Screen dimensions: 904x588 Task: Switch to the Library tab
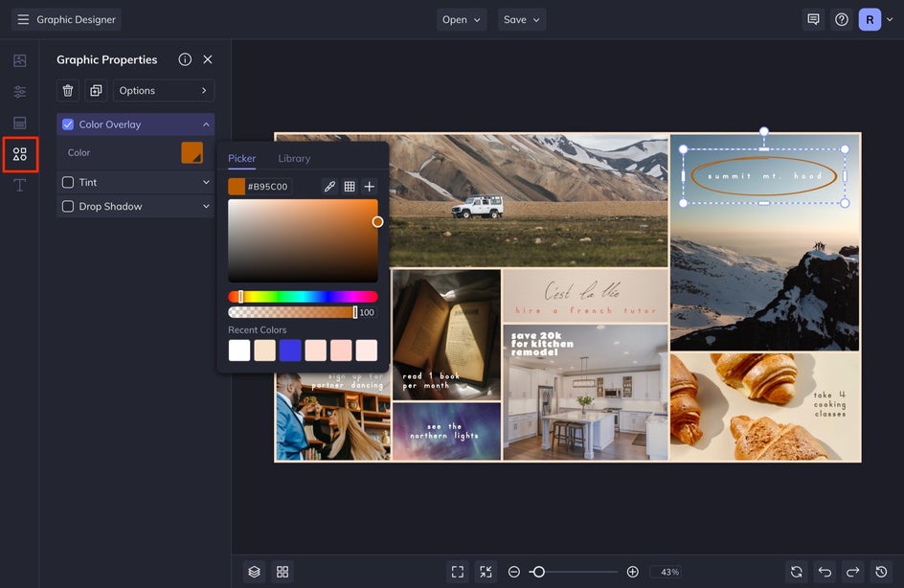(294, 159)
